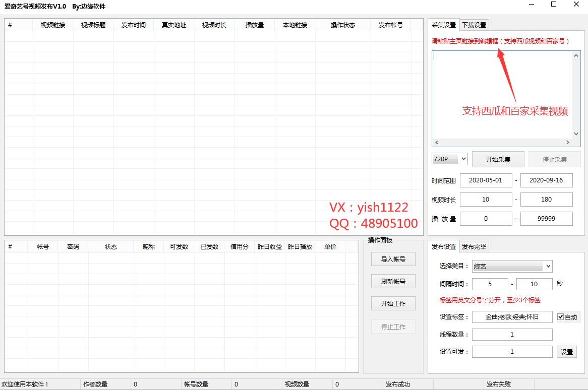Click the edit box scroll right arrow
Image resolution: width=588 pixels, height=390 pixels.
pyautogui.click(x=568, y=143)
